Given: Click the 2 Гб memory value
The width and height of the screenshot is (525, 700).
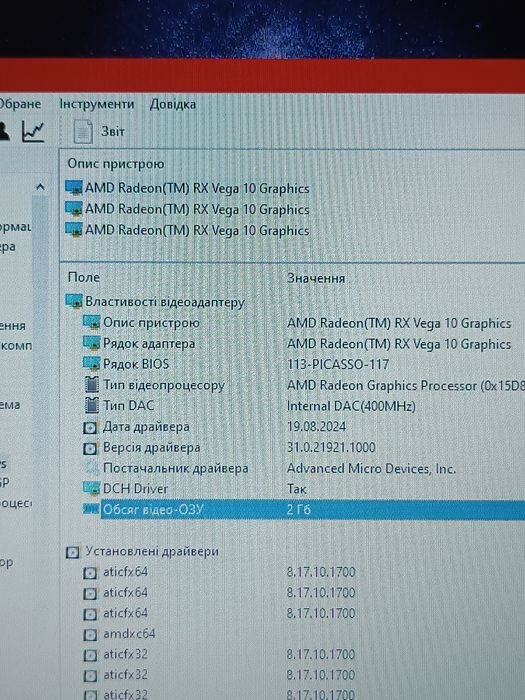Looking at the screenshot, I should pos(299,509).
